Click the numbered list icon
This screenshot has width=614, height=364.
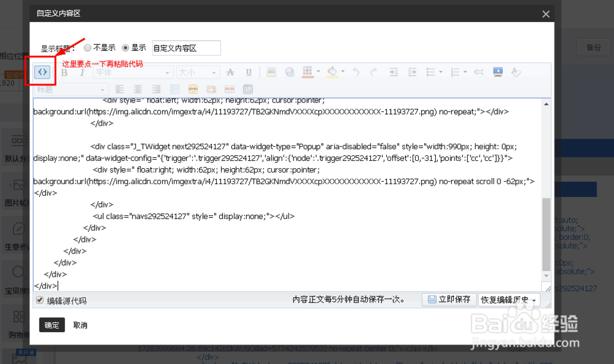tap(455, 72)
